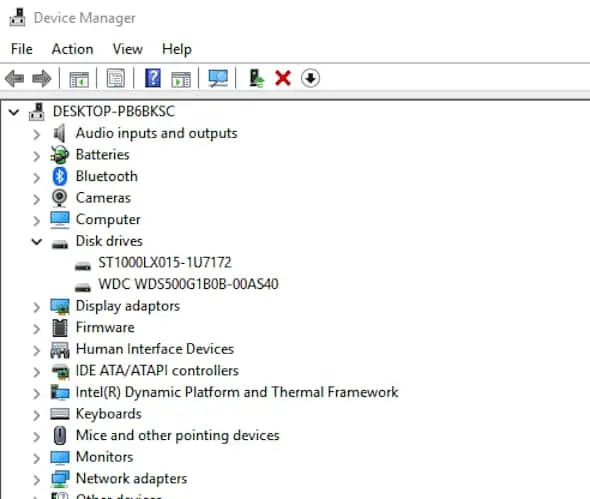Click Update device driver toolbar icon
Viewport: 590px width, 499px height.
point(256,78)
